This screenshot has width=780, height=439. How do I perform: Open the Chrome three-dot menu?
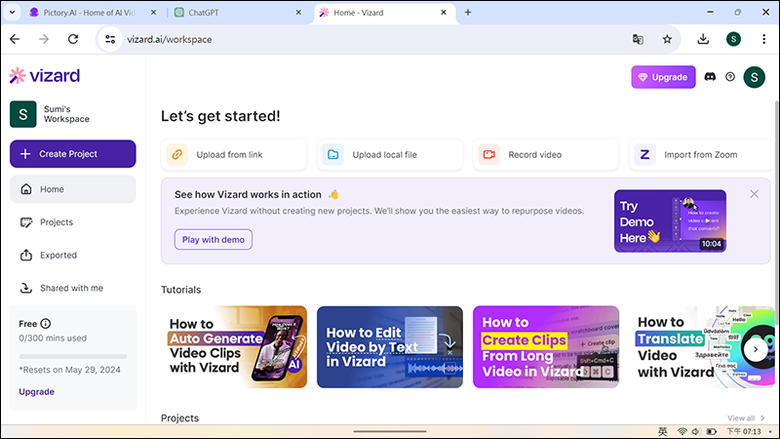(764, 39)
